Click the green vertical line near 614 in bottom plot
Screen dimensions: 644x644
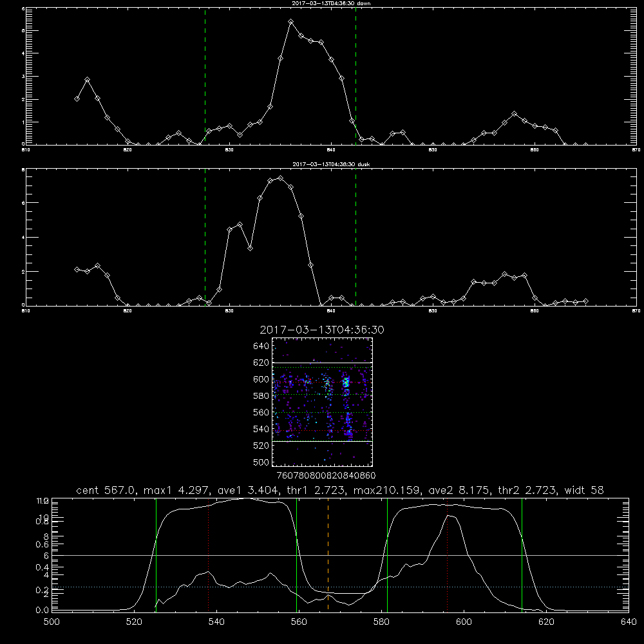click(x=522, y=554)
